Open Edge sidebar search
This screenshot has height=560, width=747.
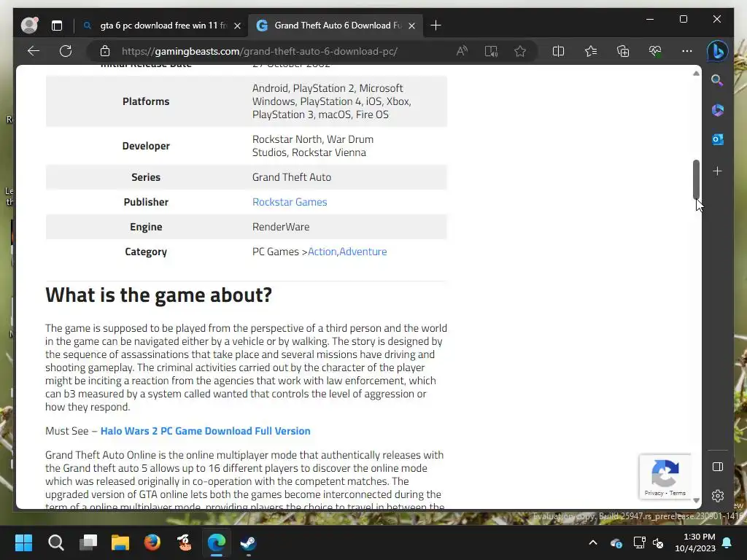(x=718, y=80)
